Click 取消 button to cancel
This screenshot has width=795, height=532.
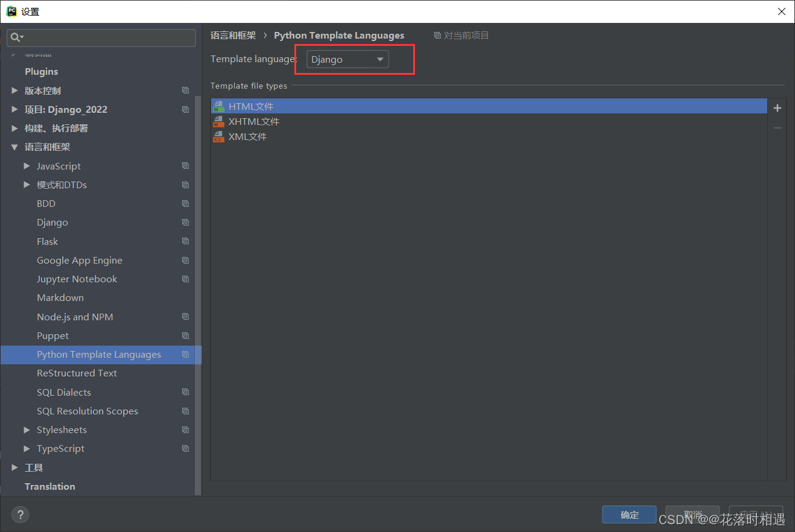692,515
